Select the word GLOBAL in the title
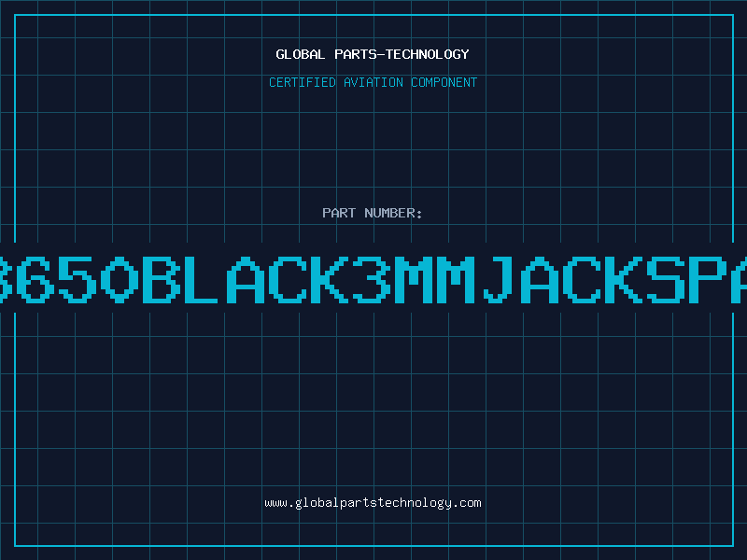The image size is (747, 560). [x=300, y=54]
